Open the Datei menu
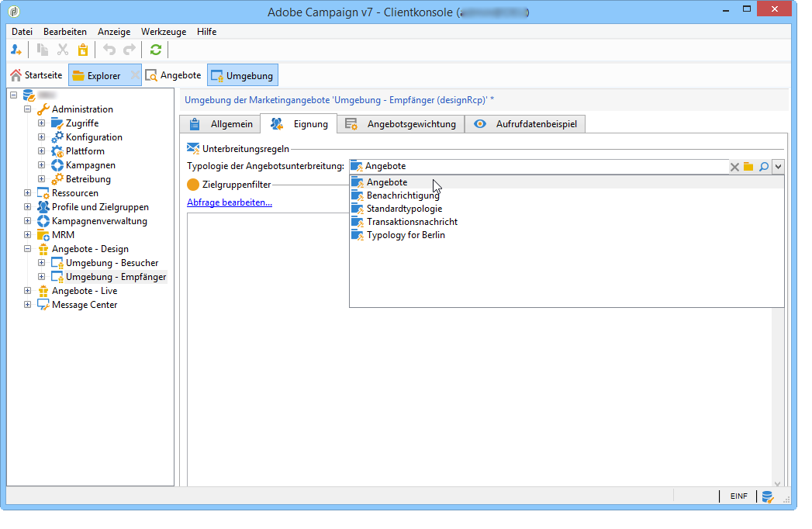The height and width of the screenshot is (529, 812). click(22, 32)
